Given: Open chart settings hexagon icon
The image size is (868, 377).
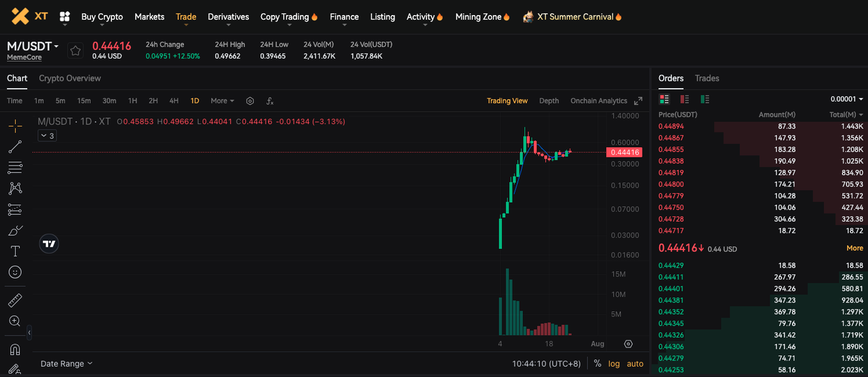Looking at the screenshot, I should tap(250, 101).
